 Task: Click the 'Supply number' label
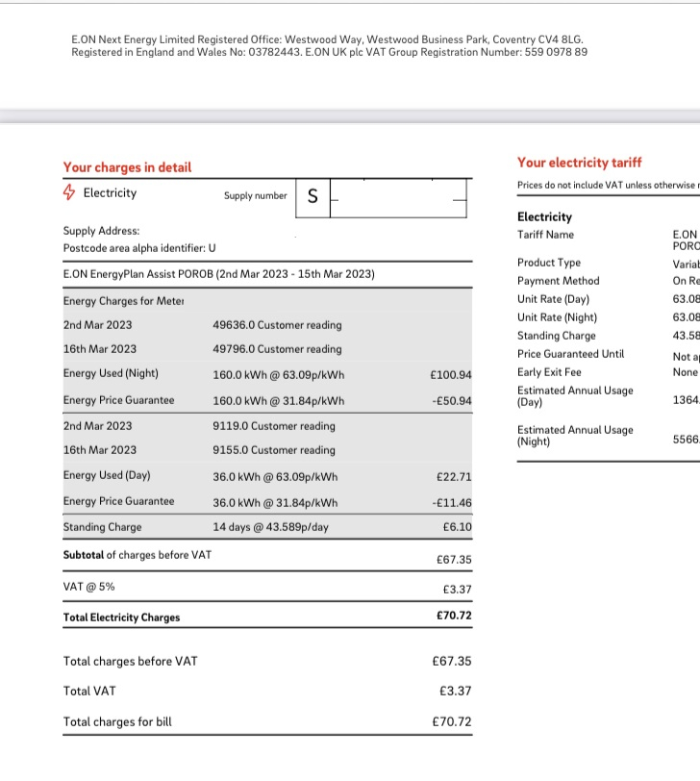click(256, 196)
